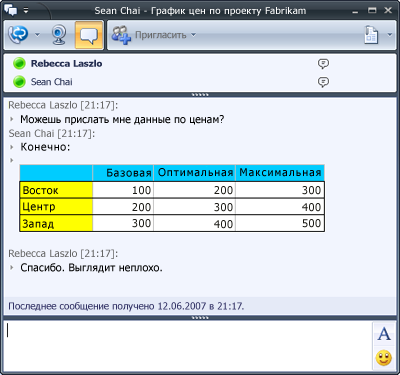Image resolution: width=400 pixels, height=375 pixels.
Task: Click Центр row Оптимальная value 300
Action: (x=223, y=207)
